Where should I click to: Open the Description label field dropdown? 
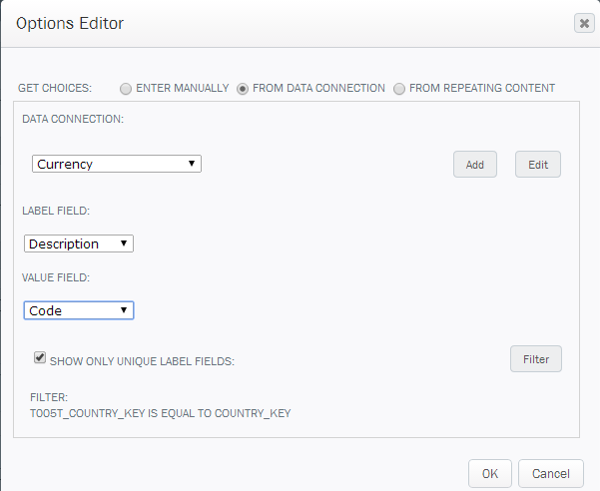[79, 243]
